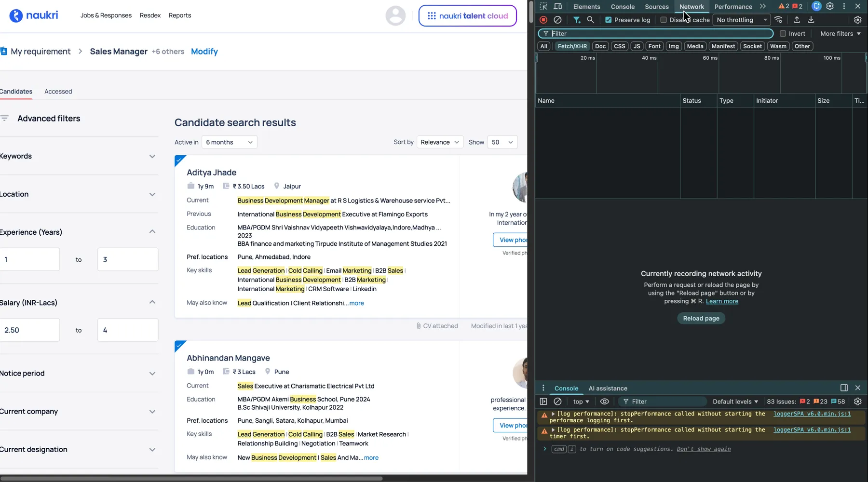This screenshot has width=868, height=482.
Task: Click the inspect element picker icon
Action: (x=543, y=6)
